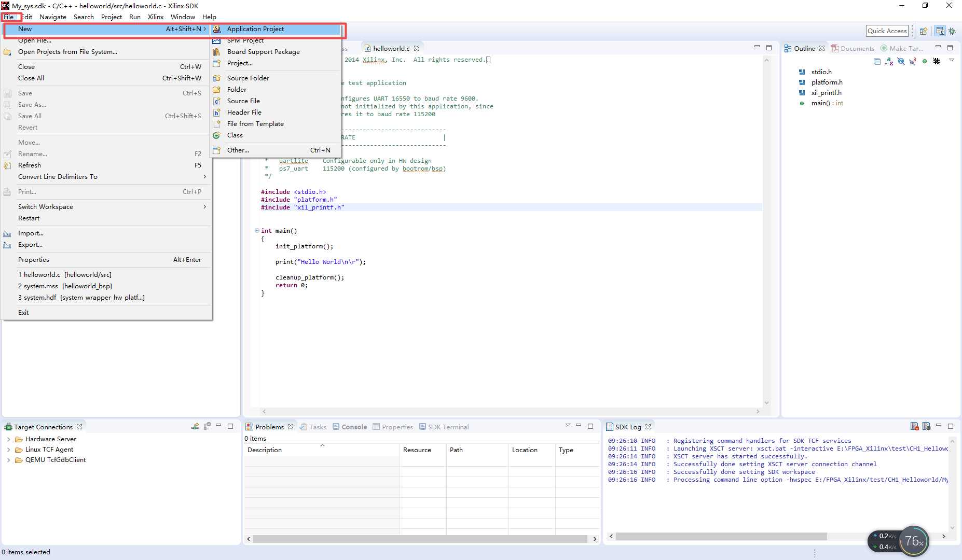Maximize the Outline panel
962x560 pixels.
tap(950, 48)
